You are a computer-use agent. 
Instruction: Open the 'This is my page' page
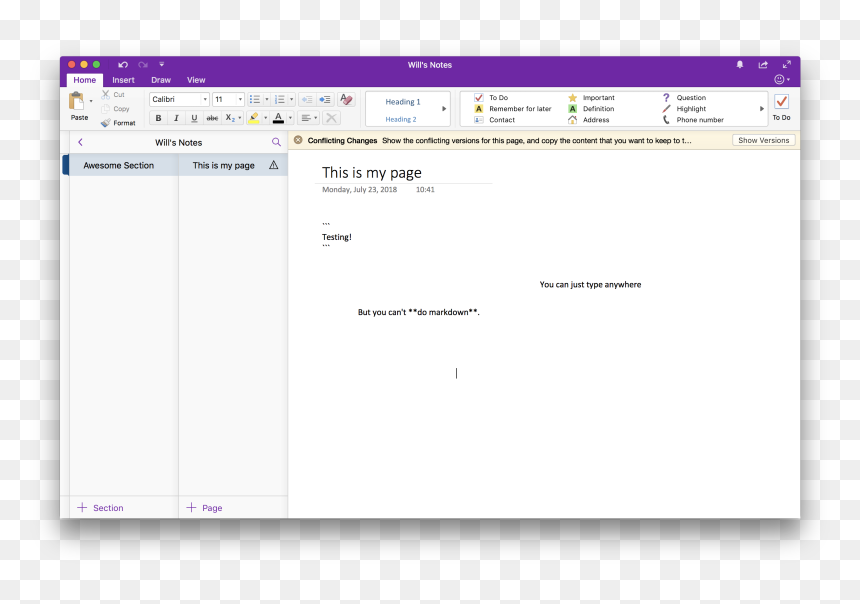pos(224,165)
